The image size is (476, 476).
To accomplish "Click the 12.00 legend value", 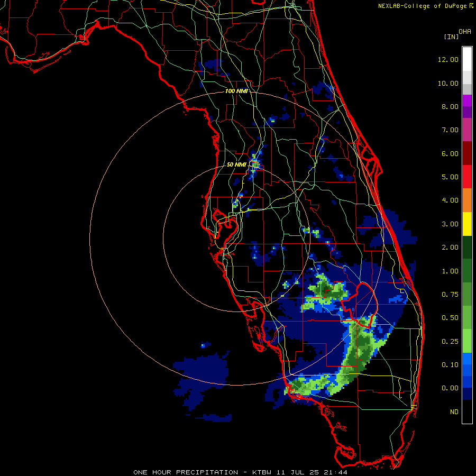I will tap(448, 59).
